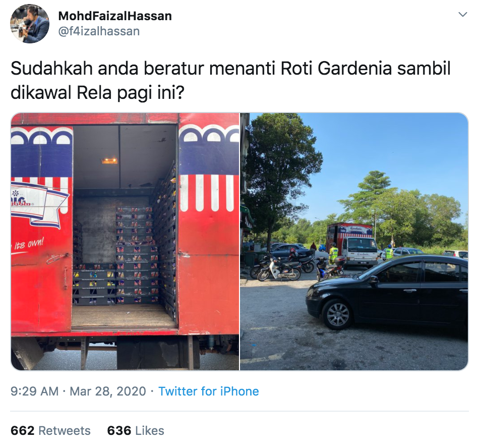The height and width of the screenshot is (448, 480).
Task: Click the Gardenia truck in the right photo
Action: click(x=352, y=244)
